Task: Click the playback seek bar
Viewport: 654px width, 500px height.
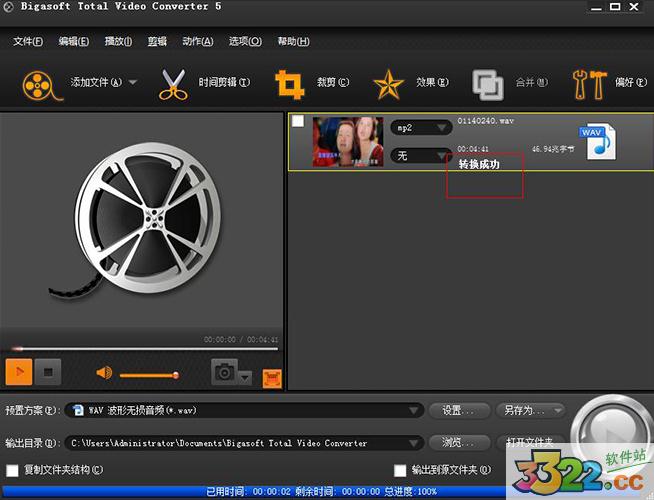Action: 145,349
